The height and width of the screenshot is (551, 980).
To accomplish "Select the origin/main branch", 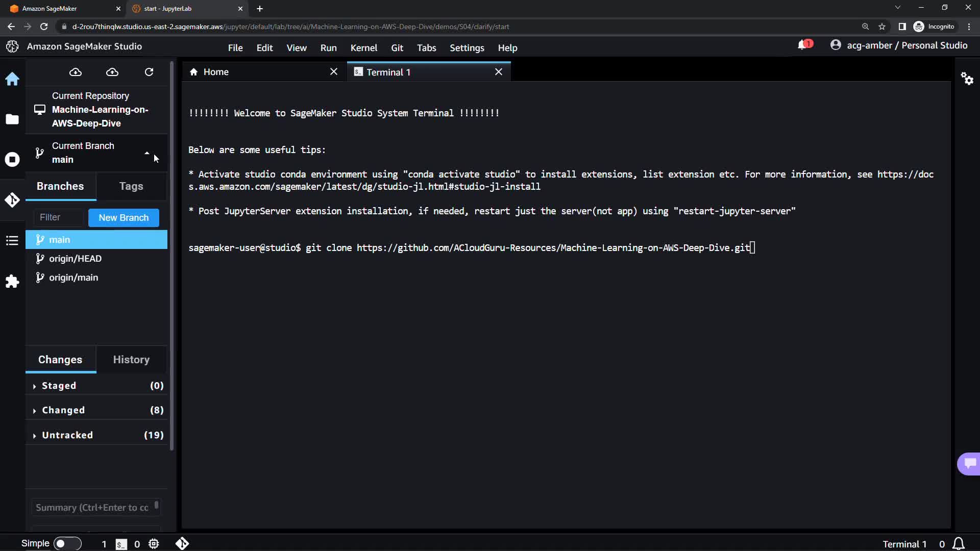I will pyautogui.click(x=73, y=278).
